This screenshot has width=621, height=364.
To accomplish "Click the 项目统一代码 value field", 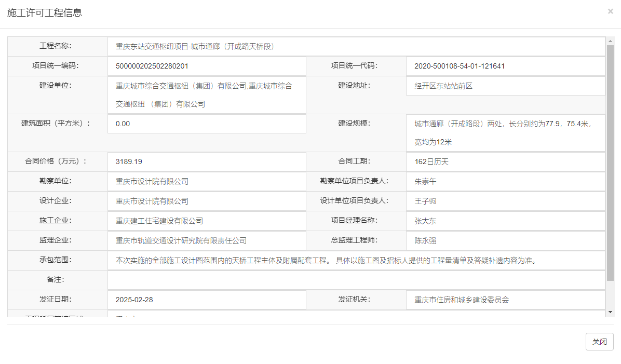I will click(505, 66).
